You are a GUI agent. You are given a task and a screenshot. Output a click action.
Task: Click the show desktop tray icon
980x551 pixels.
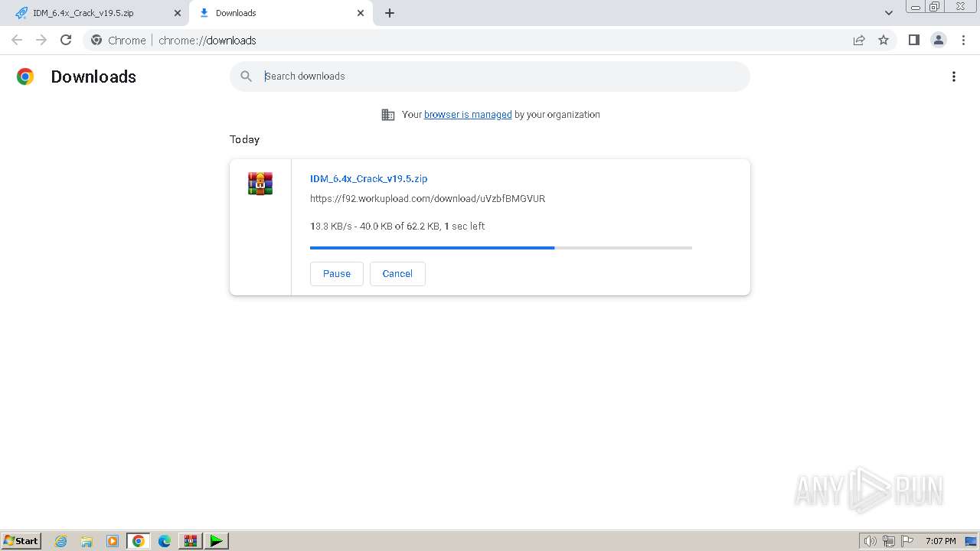[972, 541]
